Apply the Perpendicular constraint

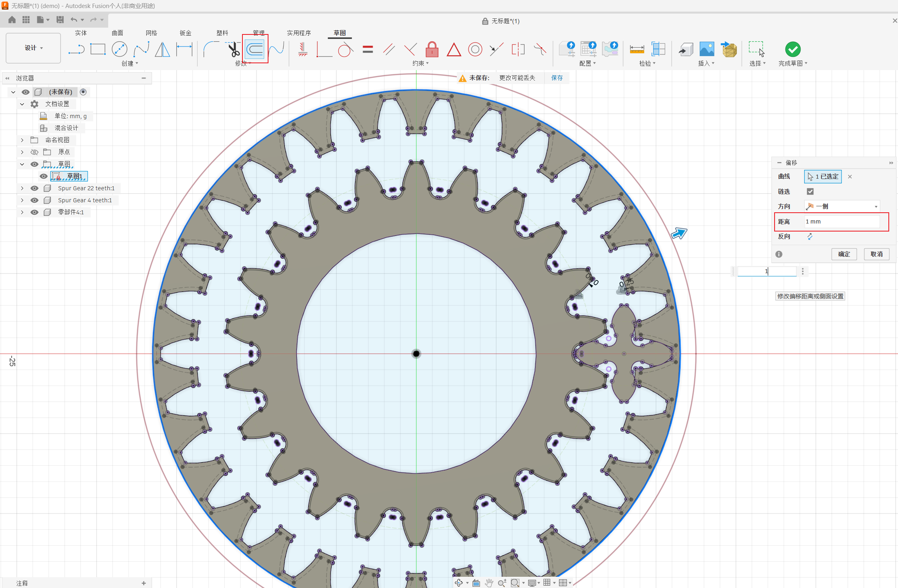click(410, 50)
